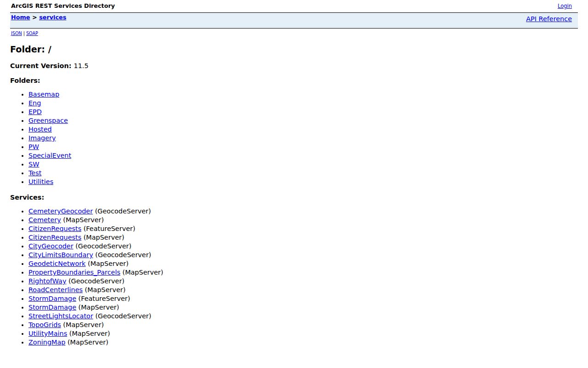Click the 'Current Version:' label
This screenshot has height=368, width=588.
(x=41, y=66)
